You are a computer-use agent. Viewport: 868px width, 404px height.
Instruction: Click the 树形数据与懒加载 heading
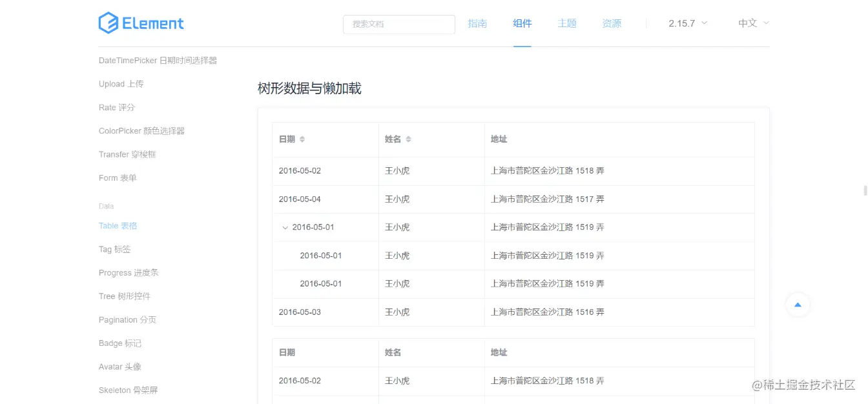point(309,88)
